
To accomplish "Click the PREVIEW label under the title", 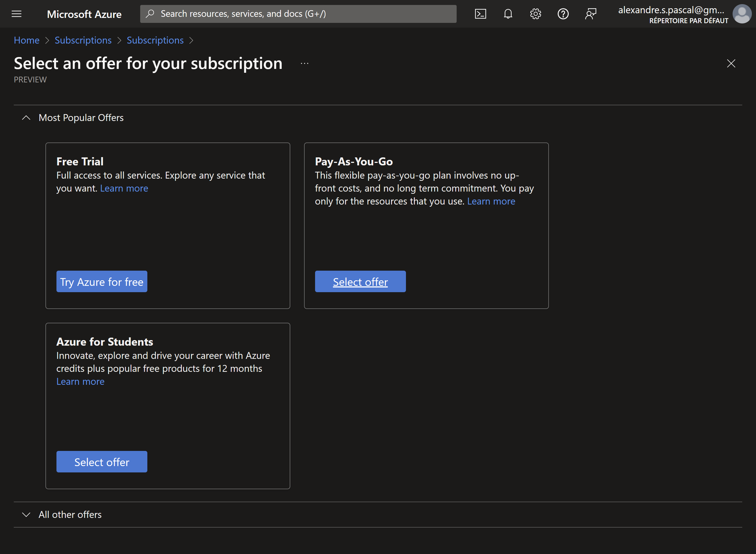I will point(30,79).
